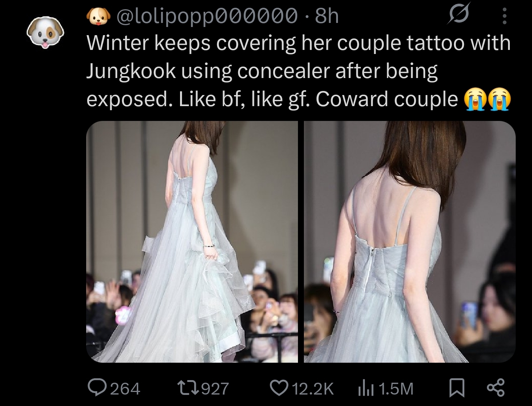Viewport: 532px width, 406px height.
Task: Open the three-dot more options menu
Action: pos(505,16)
